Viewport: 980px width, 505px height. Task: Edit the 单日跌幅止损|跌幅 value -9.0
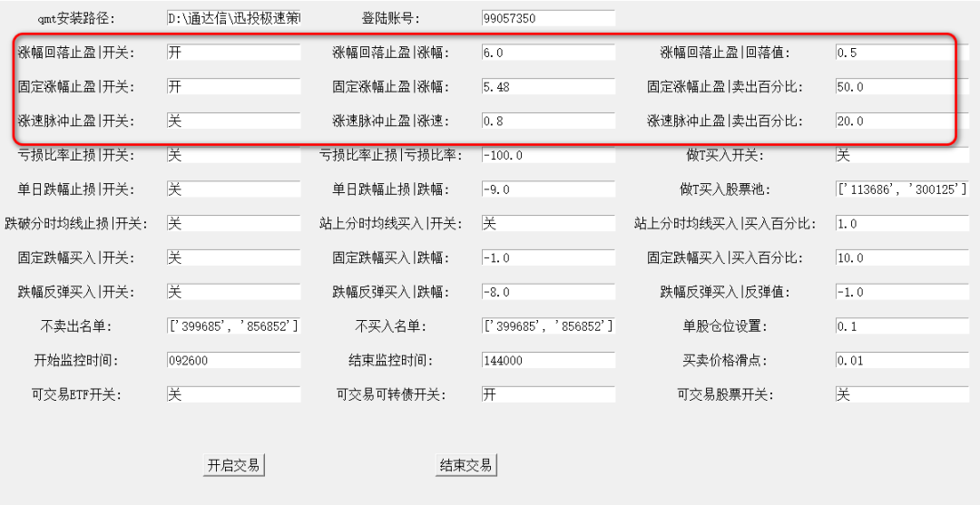(x=549, y=189)
